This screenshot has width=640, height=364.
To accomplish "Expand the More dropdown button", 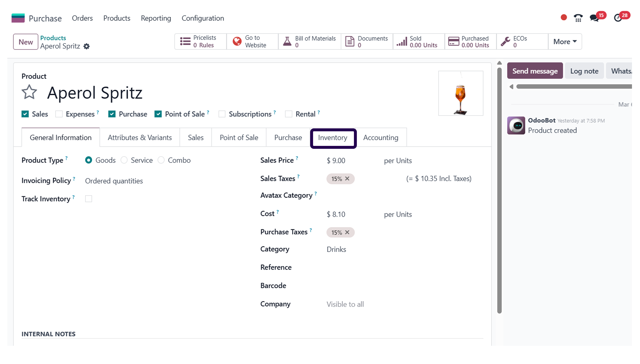I will (x=565, y=42).
